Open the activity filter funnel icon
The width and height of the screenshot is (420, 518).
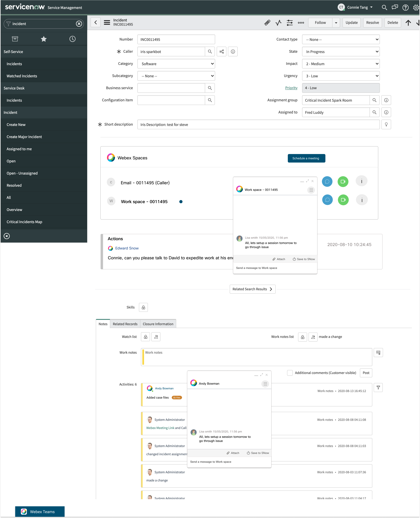coord(378,388)
